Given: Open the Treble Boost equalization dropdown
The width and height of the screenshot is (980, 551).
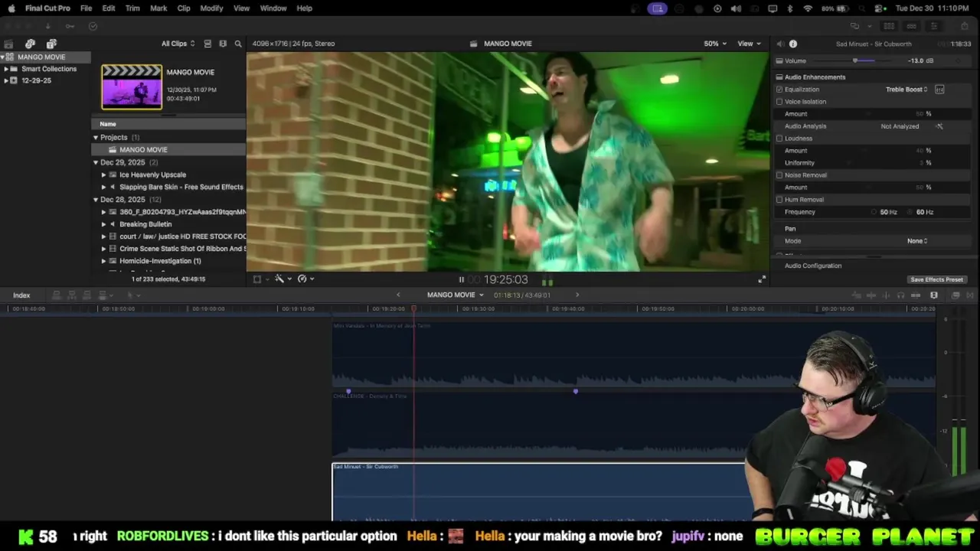Looking at the screenshot, I should 906,90.
